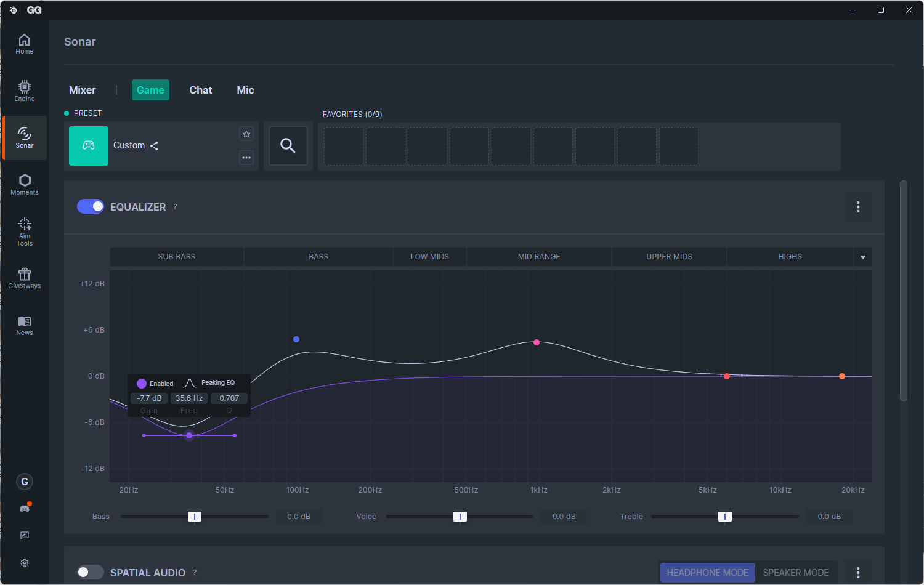924x585 pixels.
Task: Open the Engine section in sidebar
Action: tap(25, 91)
